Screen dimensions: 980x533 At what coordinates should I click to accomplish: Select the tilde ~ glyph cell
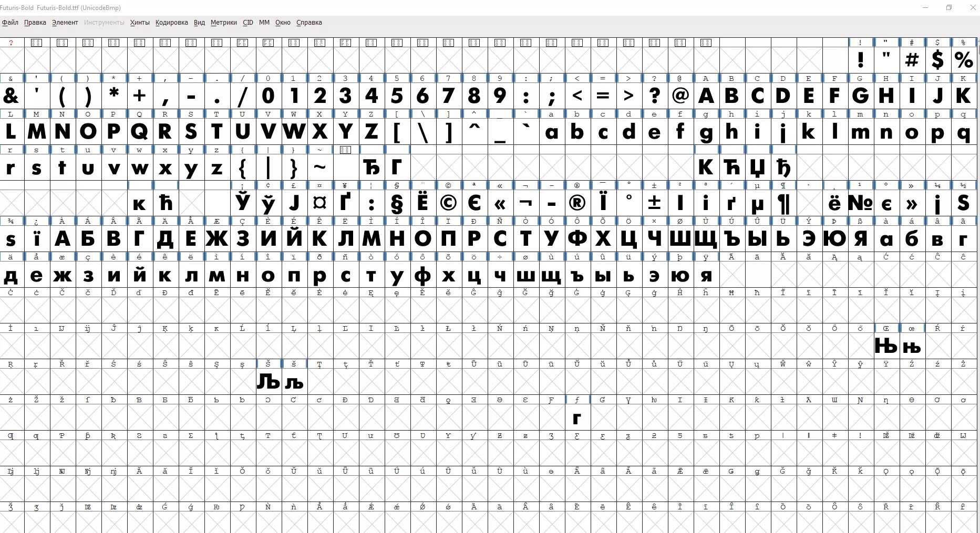coord(320,168)
